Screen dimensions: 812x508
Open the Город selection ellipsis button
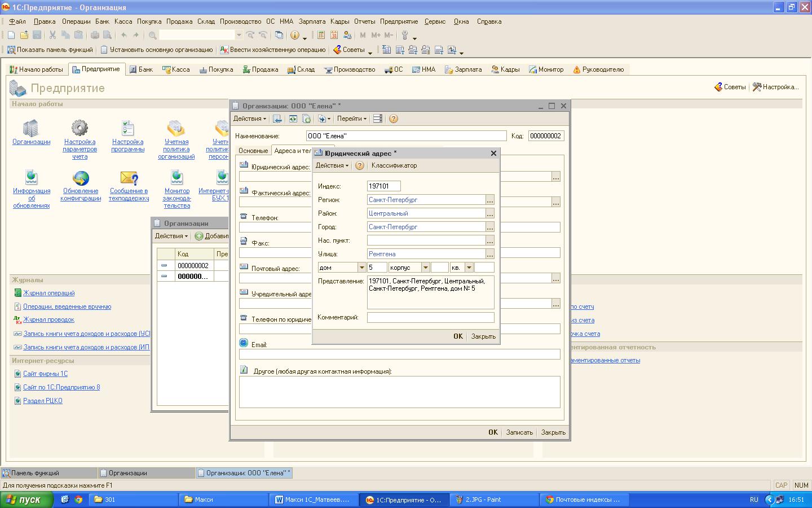coord(490,227)
